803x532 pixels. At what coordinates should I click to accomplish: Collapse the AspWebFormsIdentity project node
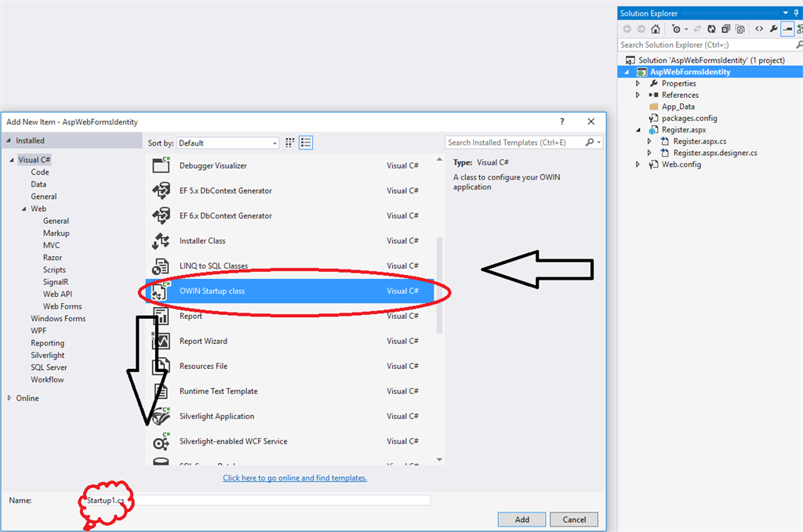pyautogui.click(x=627, y=72)
